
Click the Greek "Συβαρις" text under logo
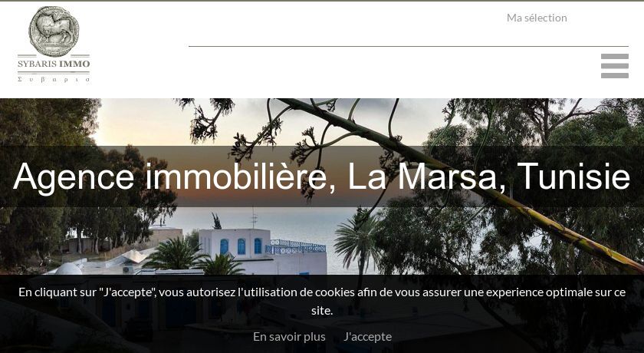click(54, 80)
